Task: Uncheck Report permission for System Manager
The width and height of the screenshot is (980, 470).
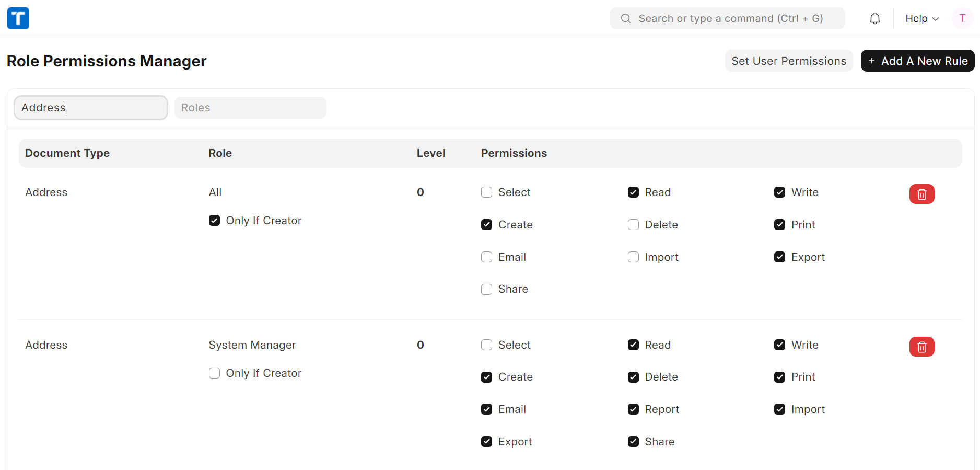Action: point(633,409)
